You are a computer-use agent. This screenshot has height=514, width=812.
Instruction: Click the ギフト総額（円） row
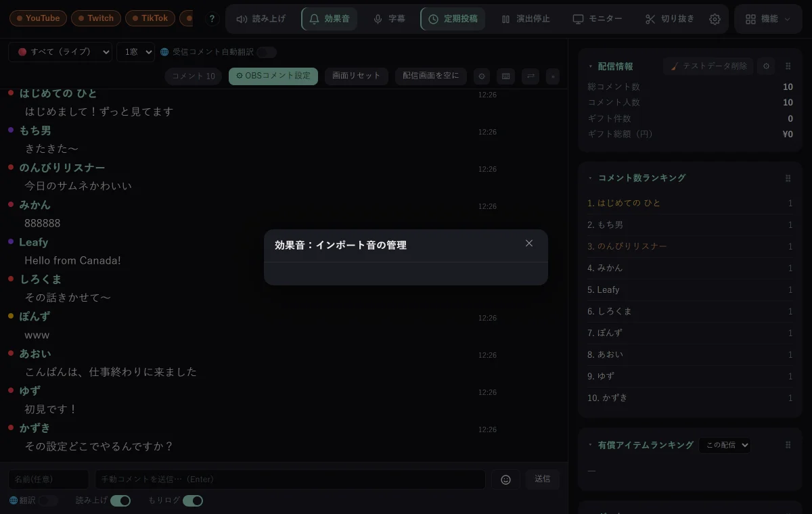point(690,135)
